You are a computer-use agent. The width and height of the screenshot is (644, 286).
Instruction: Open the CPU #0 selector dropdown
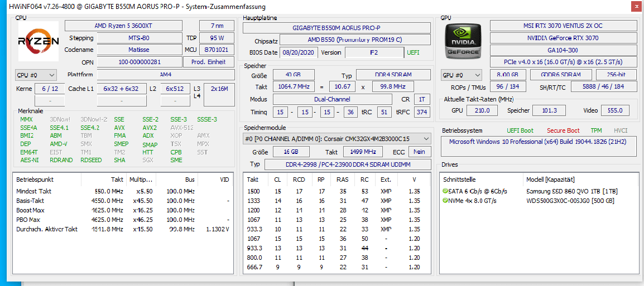coord(35,75)
